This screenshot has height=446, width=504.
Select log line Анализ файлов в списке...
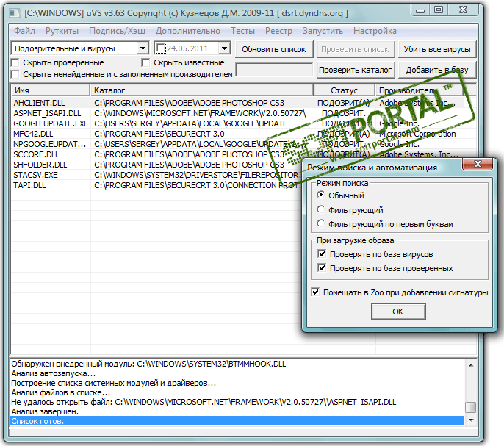237,392
